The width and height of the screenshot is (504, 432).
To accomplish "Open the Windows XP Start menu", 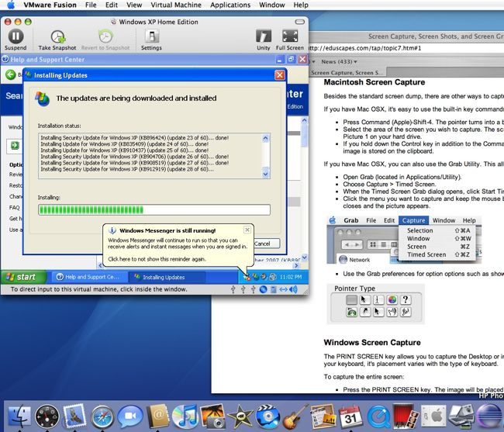I will (22, 277).
